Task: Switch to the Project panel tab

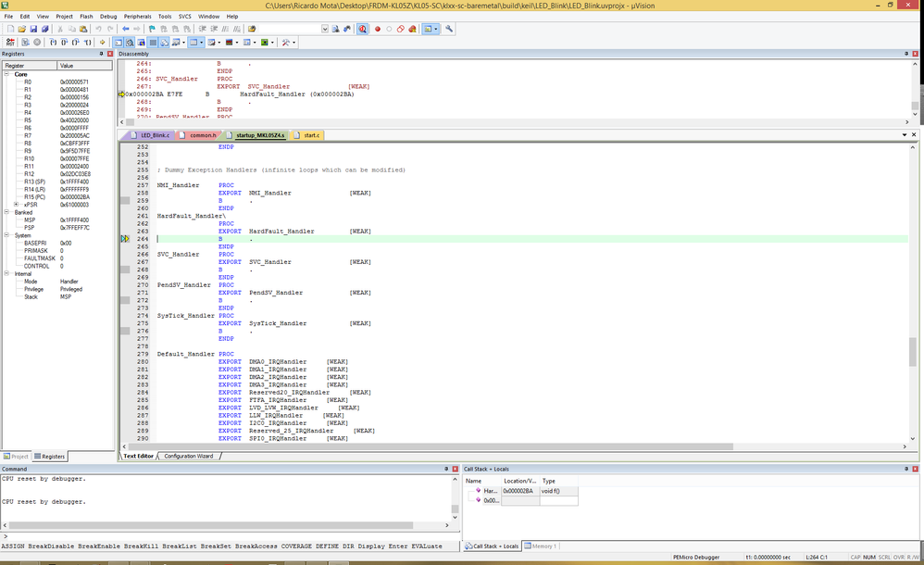Action: coord(16,457)
